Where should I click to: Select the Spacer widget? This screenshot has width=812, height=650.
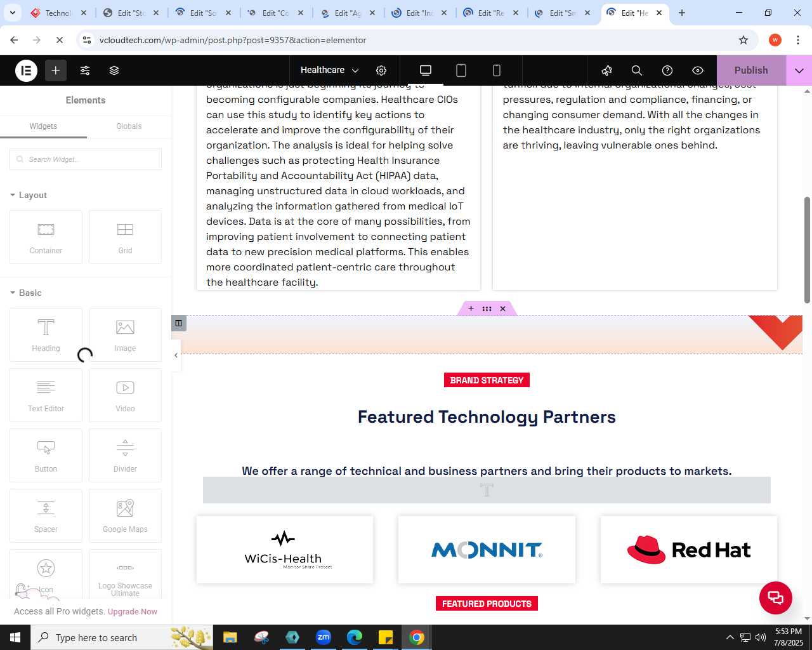46,515
